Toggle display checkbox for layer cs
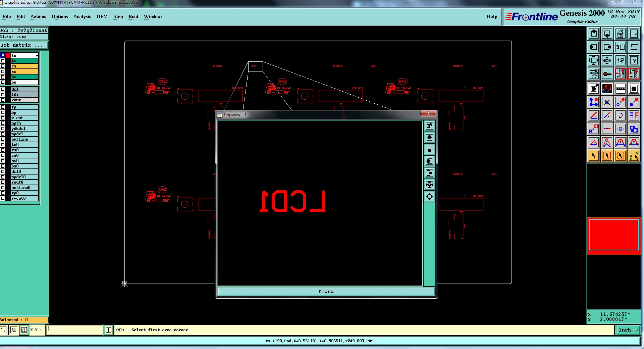 pyautogui.click(x=3, y=66)
